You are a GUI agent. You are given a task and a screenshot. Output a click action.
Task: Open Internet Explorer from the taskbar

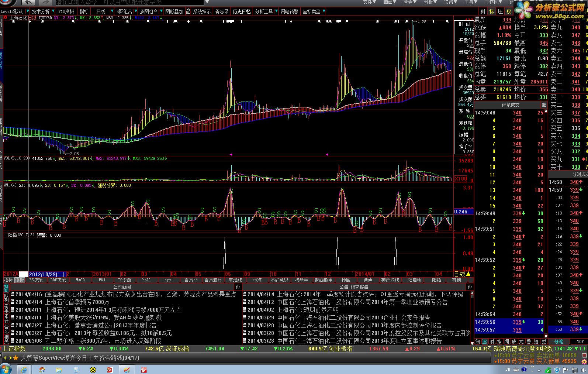point(24,370)
